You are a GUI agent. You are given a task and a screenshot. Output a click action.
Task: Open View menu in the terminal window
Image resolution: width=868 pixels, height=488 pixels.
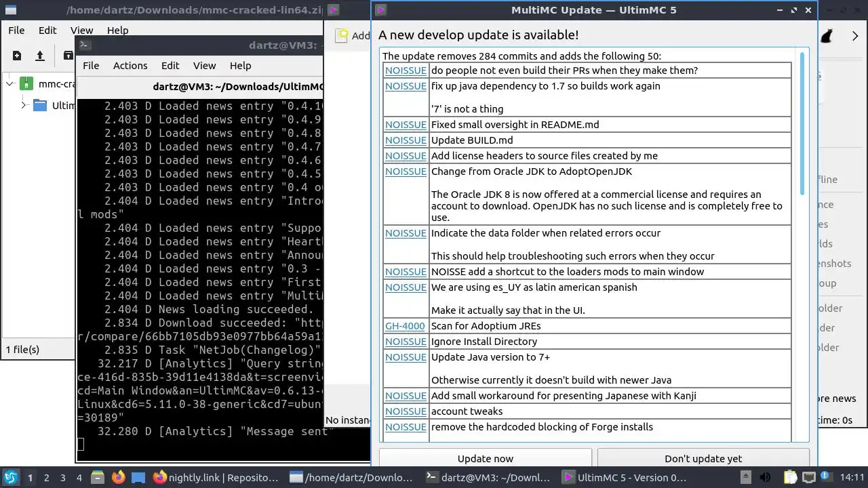[x=204, y=66]
